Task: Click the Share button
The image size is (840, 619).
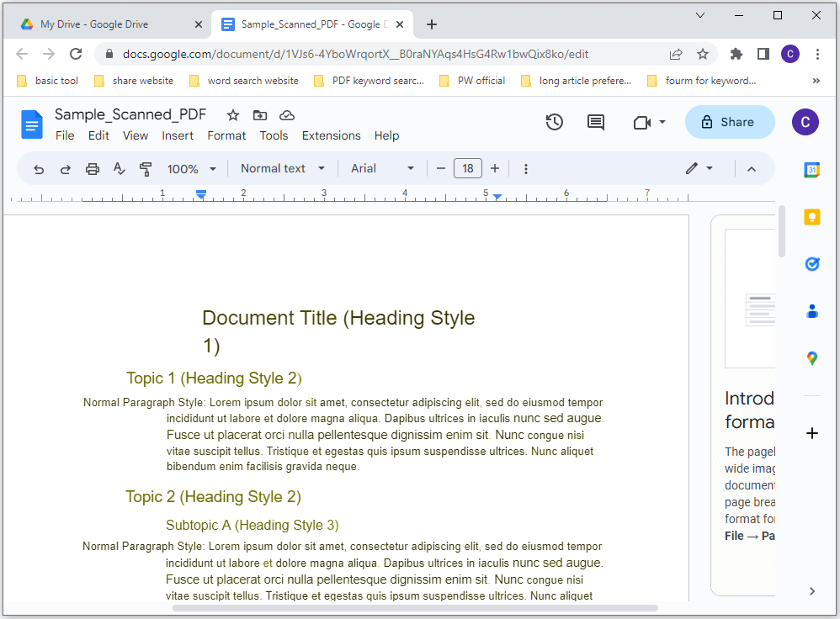Action: (730, 122)
